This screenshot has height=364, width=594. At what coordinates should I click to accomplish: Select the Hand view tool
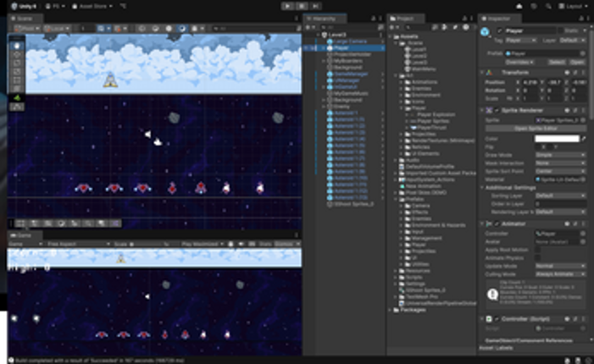click(17, 46)
